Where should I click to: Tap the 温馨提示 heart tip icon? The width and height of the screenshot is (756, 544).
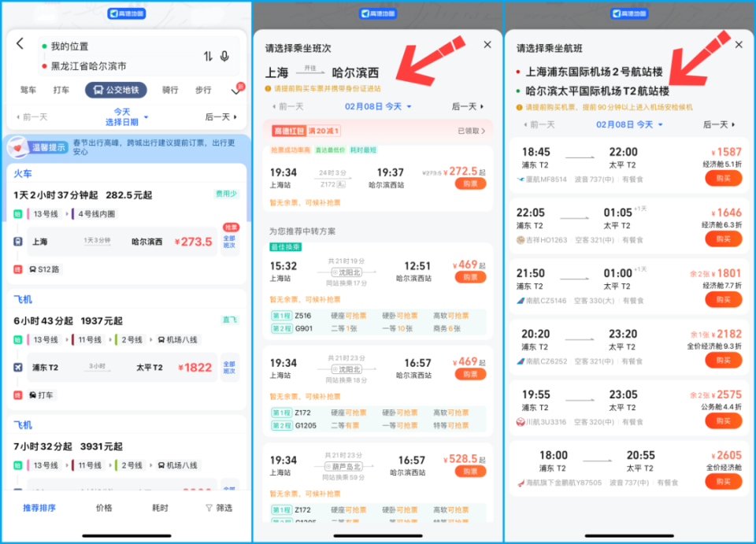(x=18, y=147)
